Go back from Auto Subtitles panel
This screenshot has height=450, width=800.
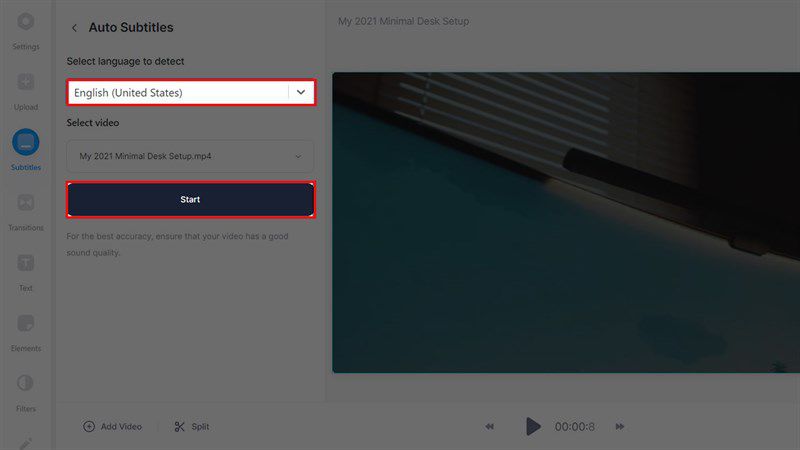74,28
